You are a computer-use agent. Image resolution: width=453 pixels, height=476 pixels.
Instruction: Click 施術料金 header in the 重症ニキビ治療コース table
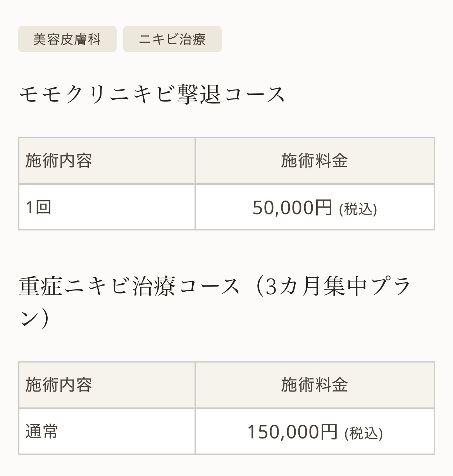(314, 385)
